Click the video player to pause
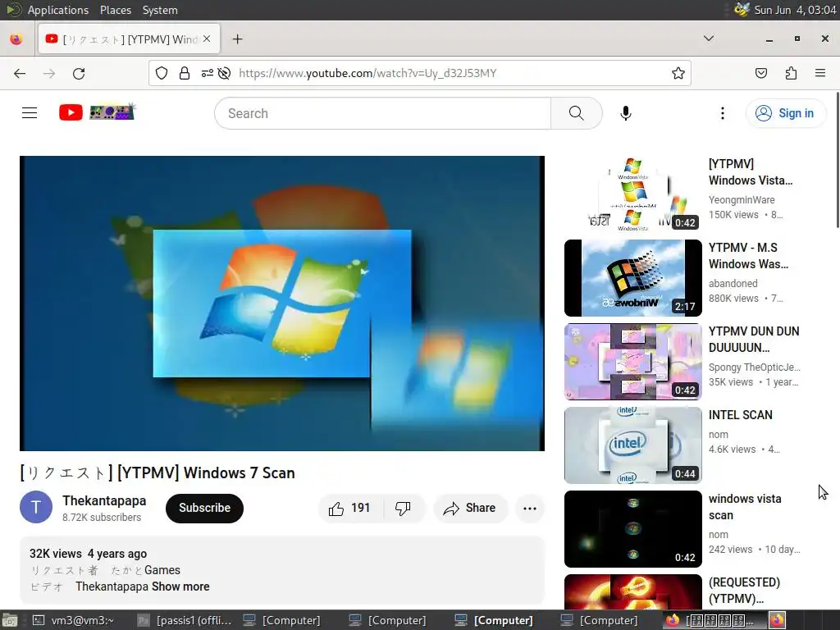The image size is (840, 630). click(282, 304)
